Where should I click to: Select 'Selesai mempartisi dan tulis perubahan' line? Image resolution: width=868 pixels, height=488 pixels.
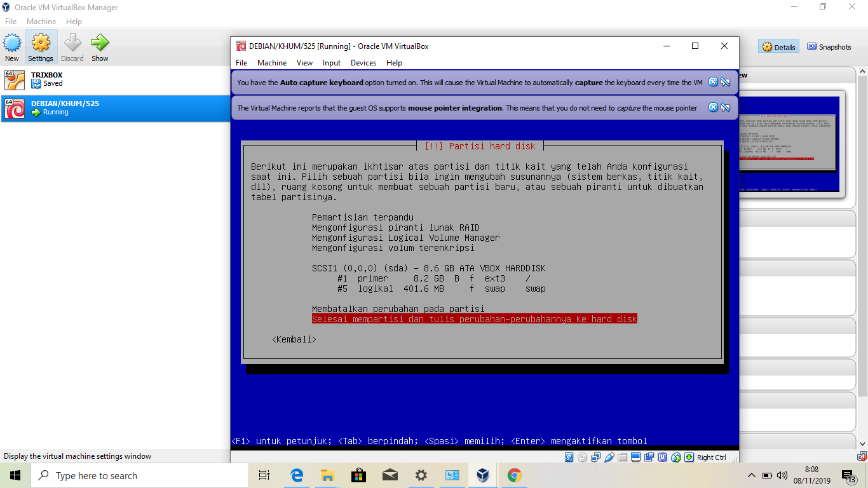click(475, 319)
